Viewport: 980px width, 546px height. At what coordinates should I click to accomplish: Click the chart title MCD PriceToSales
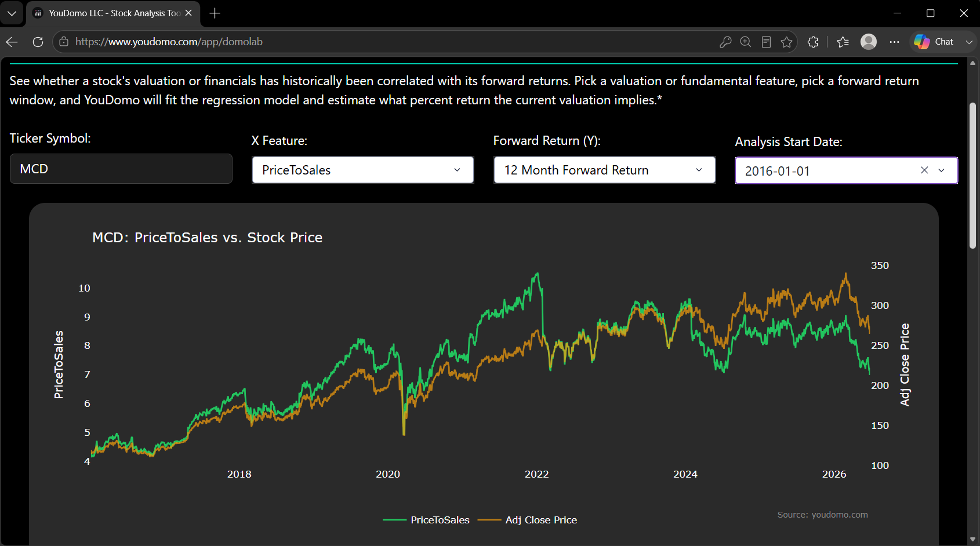[x=208, y=238]
